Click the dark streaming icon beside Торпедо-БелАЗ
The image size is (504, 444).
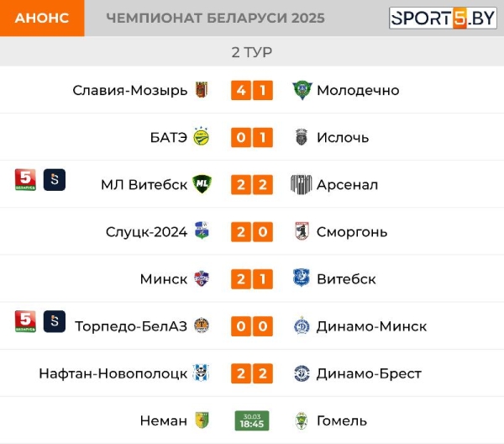(55, 321)
